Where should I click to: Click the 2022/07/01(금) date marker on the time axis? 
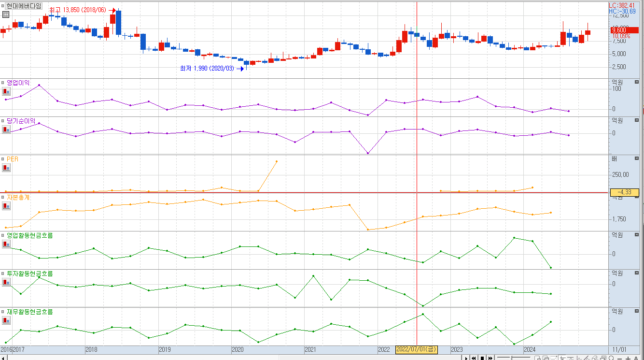click(417, 349)
